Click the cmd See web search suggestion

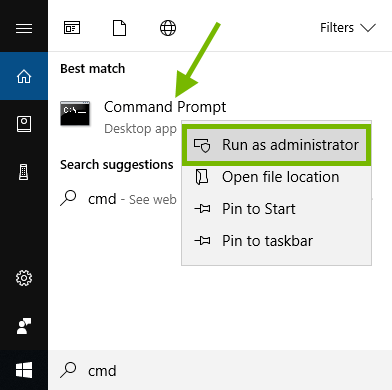tap(118, 199)
